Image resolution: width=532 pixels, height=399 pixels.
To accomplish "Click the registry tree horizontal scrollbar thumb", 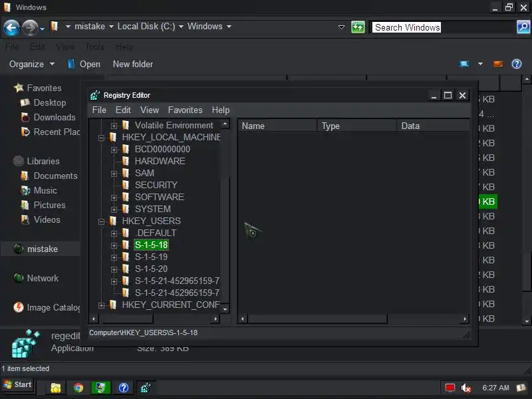I will pos(128,319).
